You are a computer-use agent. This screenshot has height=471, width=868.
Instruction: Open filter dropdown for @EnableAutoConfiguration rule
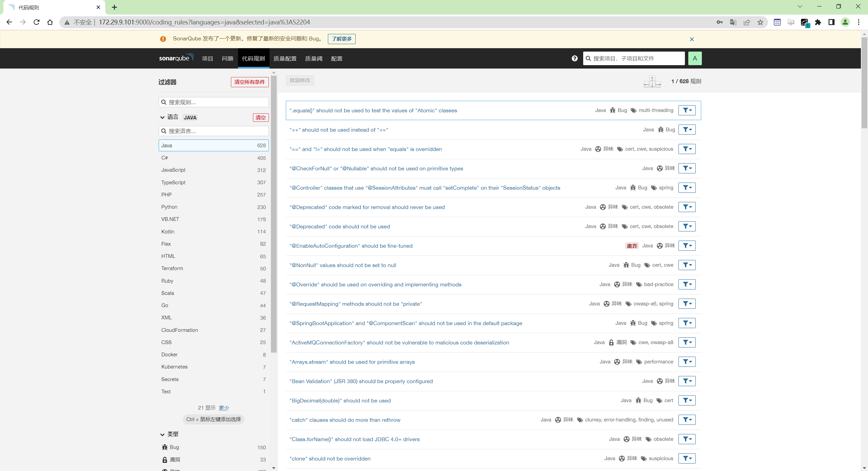click(687, 246)
